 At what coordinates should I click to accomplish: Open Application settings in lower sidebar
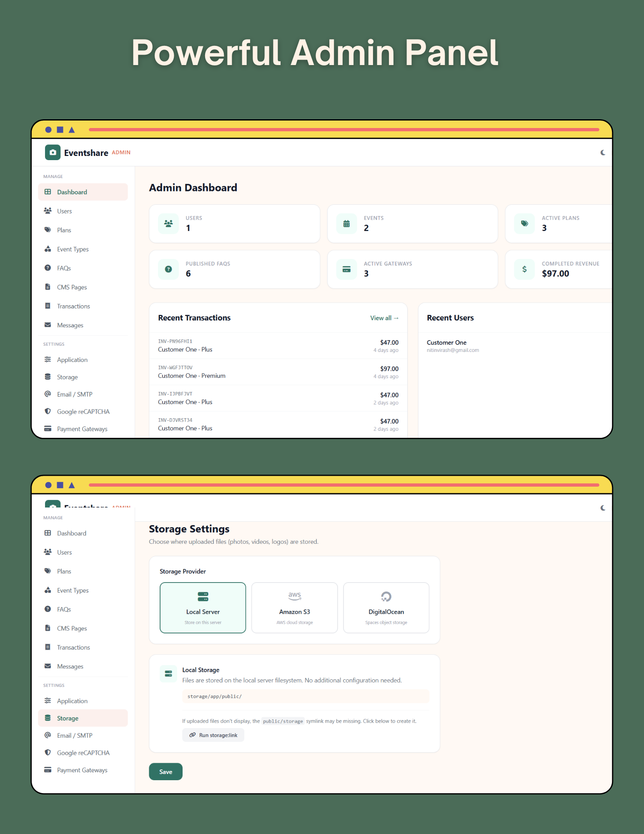(83, 701)
